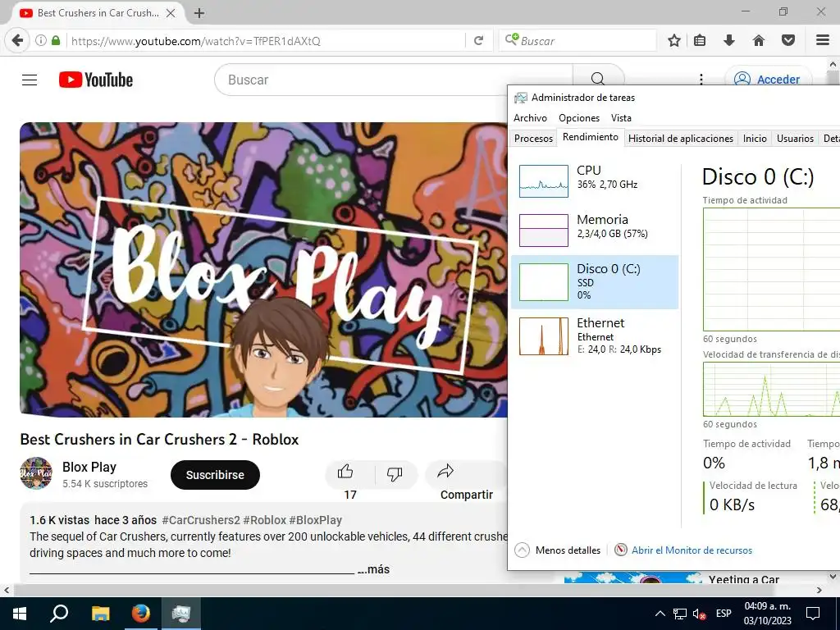Show hidden tray icons chevron
840x630 pixels.
click(660, 614)
